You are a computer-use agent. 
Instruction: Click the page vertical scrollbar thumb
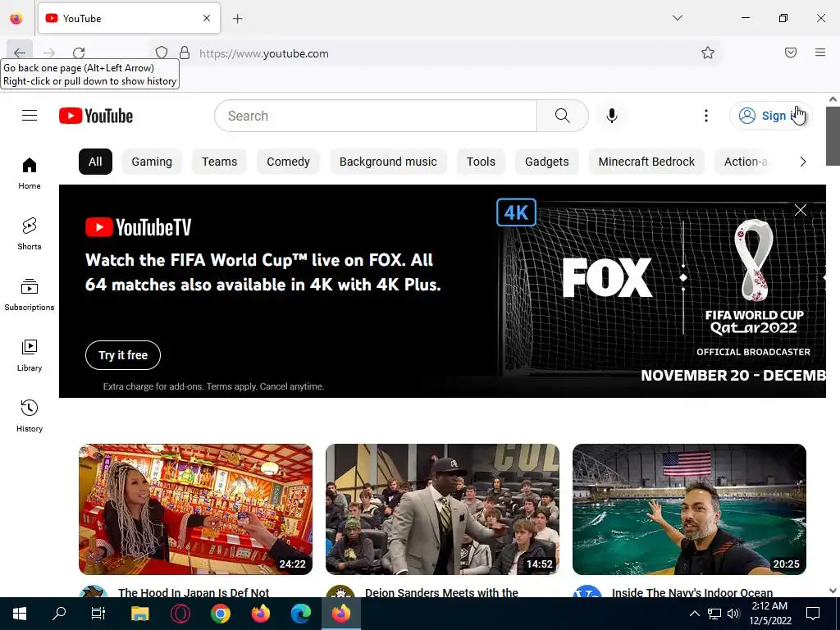pos(833,135)
